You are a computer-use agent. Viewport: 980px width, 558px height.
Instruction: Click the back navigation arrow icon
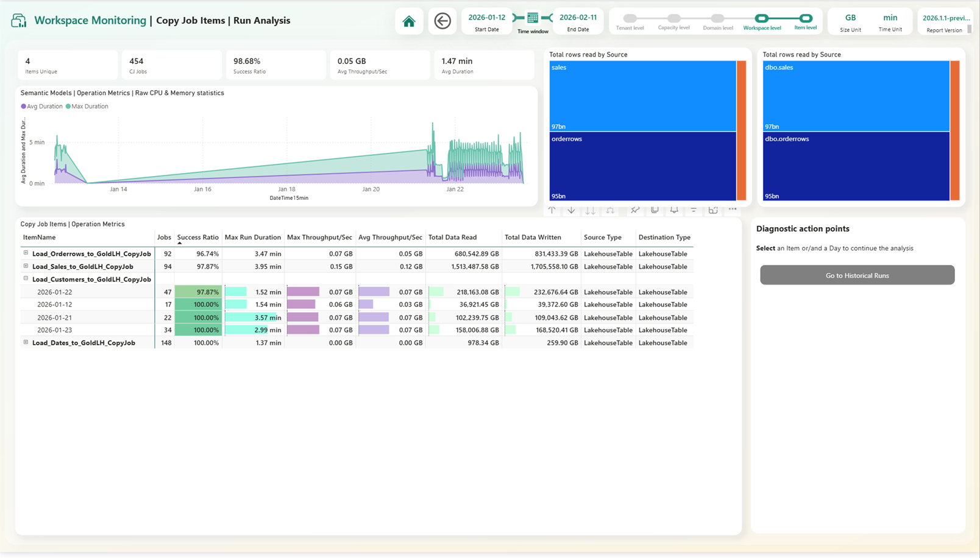click(x=442, y=20)
